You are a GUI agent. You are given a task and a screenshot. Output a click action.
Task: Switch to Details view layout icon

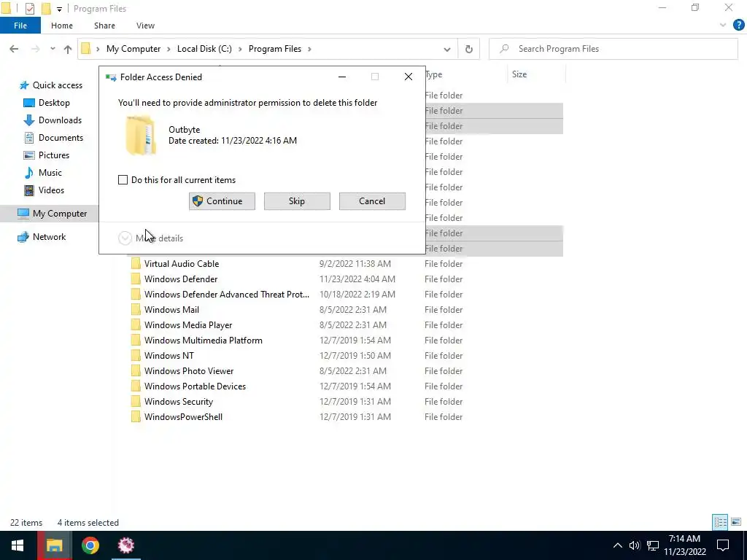pos(720,522)
